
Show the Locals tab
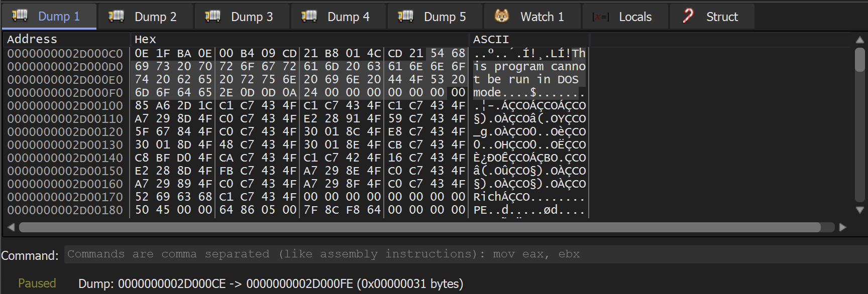coord(625,17)
